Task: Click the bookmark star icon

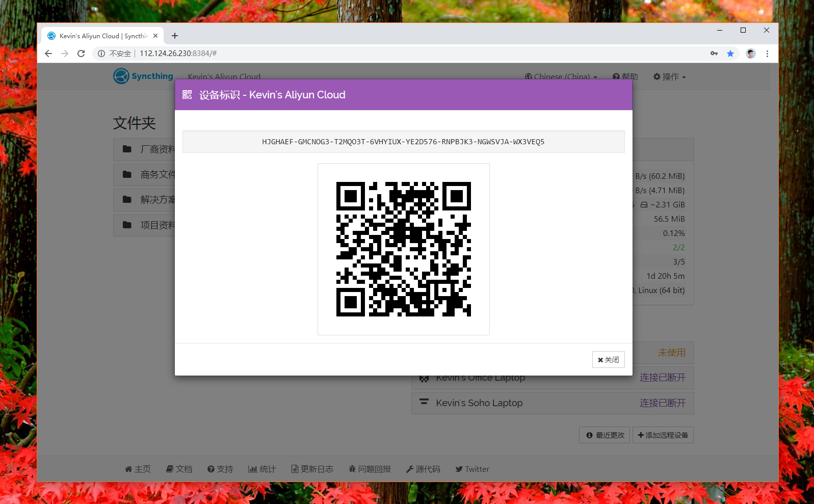Action: click(730, 54)
